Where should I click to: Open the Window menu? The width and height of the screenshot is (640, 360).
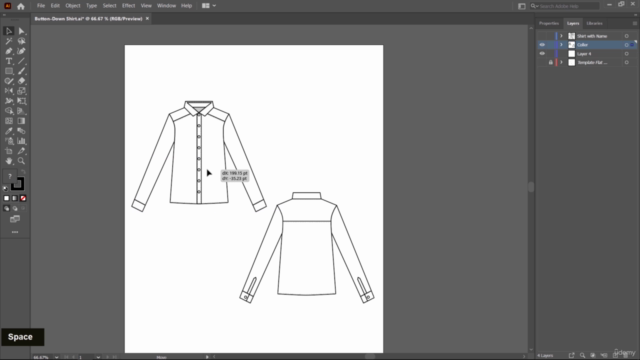(x=167, y=6)
